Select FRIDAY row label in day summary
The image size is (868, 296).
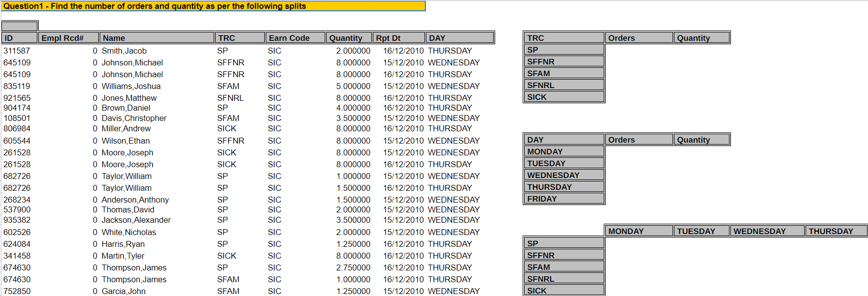(x=564, y=199)
